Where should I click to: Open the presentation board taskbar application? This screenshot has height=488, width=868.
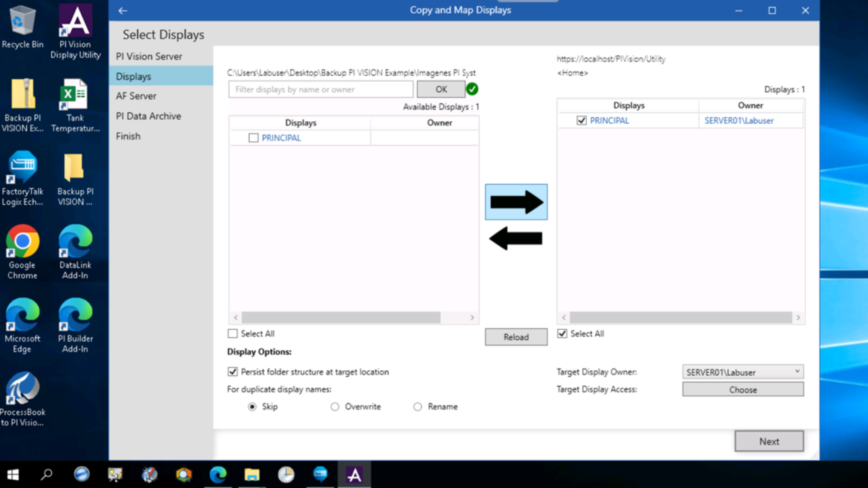click(115, 474)
